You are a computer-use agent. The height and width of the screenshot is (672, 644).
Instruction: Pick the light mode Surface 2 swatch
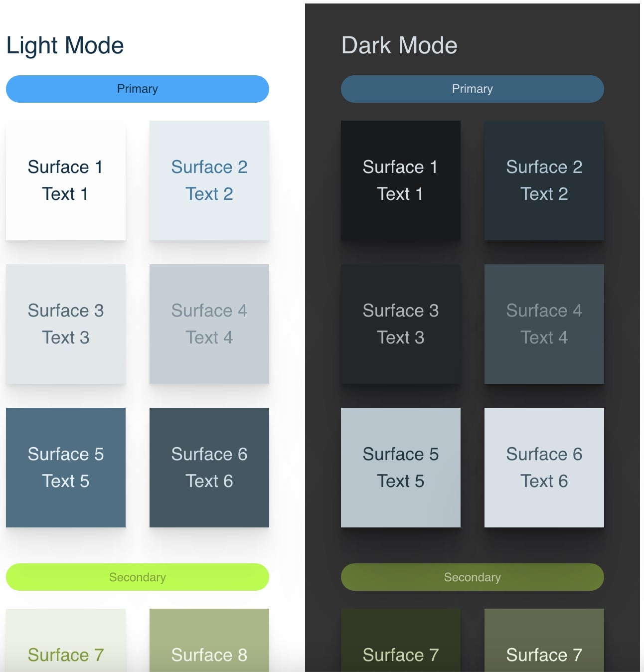(x=209, y=180)
